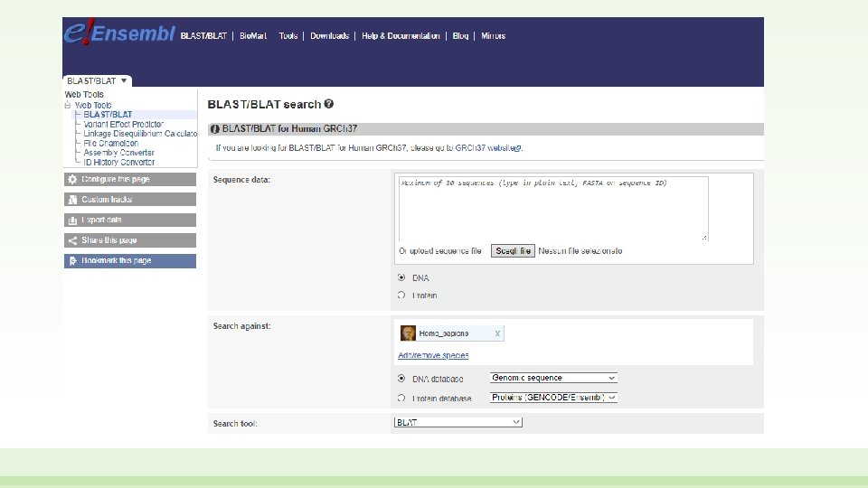Screen dimensions: 868x488
Task: Follow the GRCh37 website link
Action: tap(485, 148)
